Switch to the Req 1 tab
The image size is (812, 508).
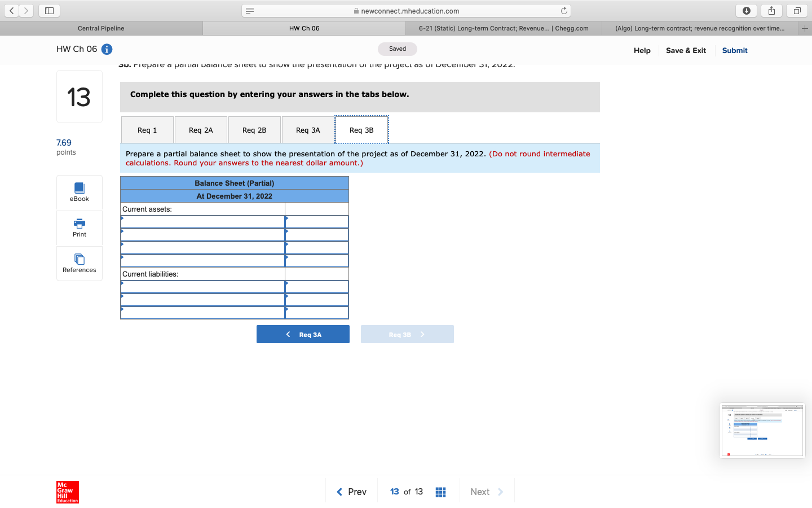147,129
